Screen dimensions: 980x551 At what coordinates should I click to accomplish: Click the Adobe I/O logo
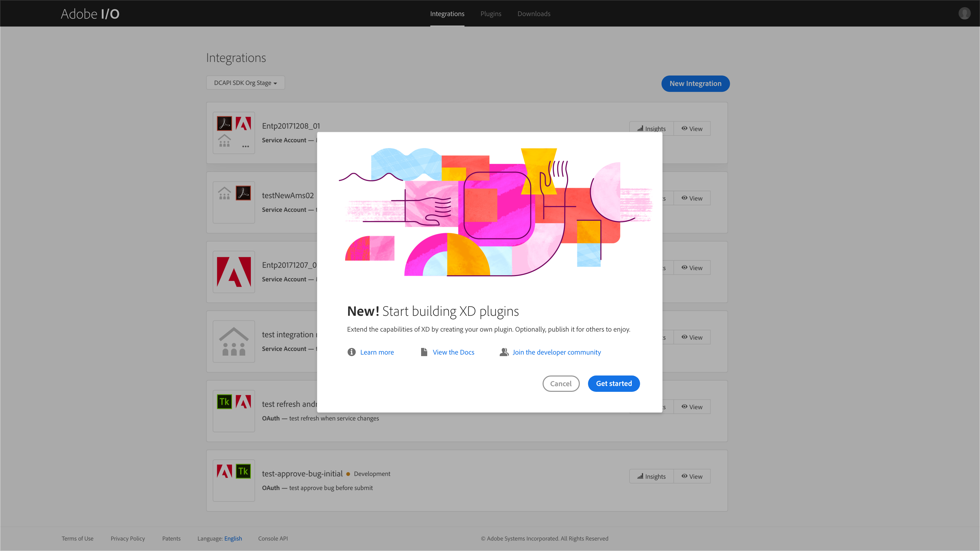tap(90, 14)
